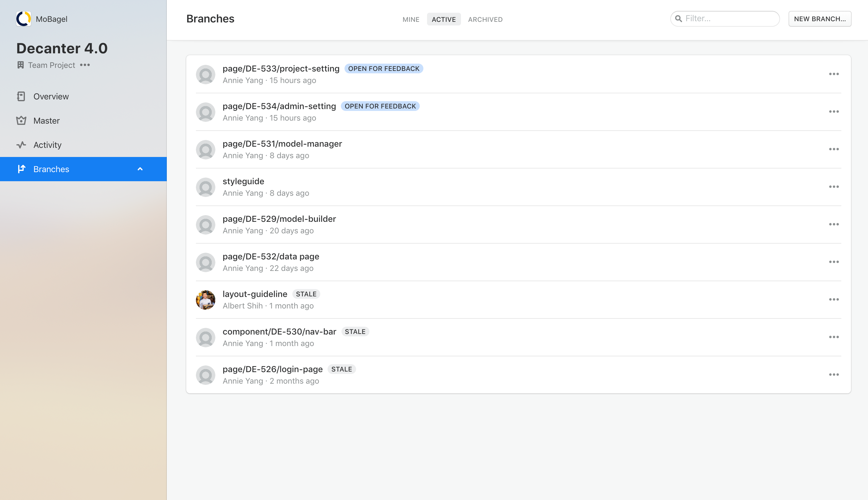Viewport: 868px width, 500px height.
Task: Open options menu for page/DE-533/project-setting
Action: click(834, 74)
